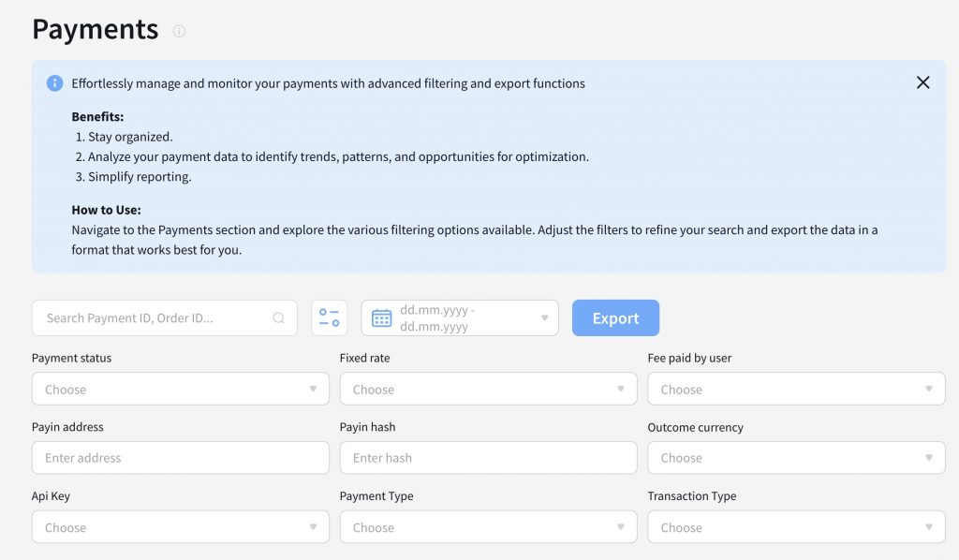Type in Search Payment ID field

pos(155,318)
